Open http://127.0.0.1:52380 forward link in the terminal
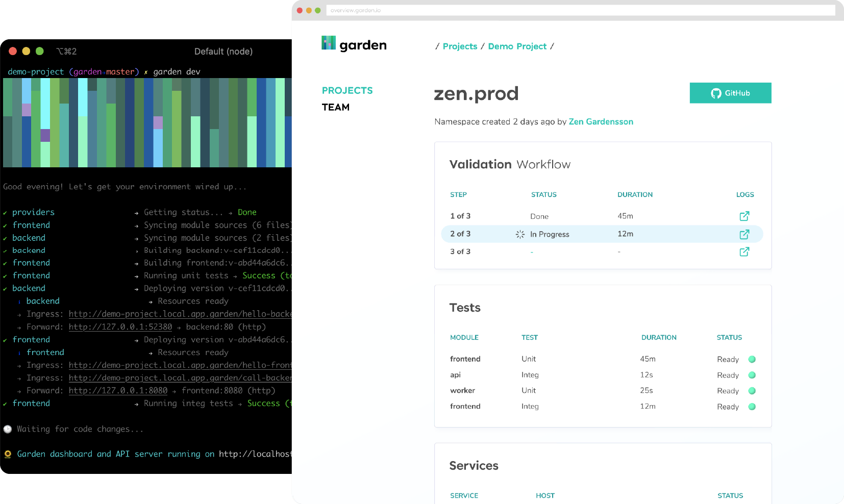The width and height of the screenshot is (844, 504). tap(120, 327)
